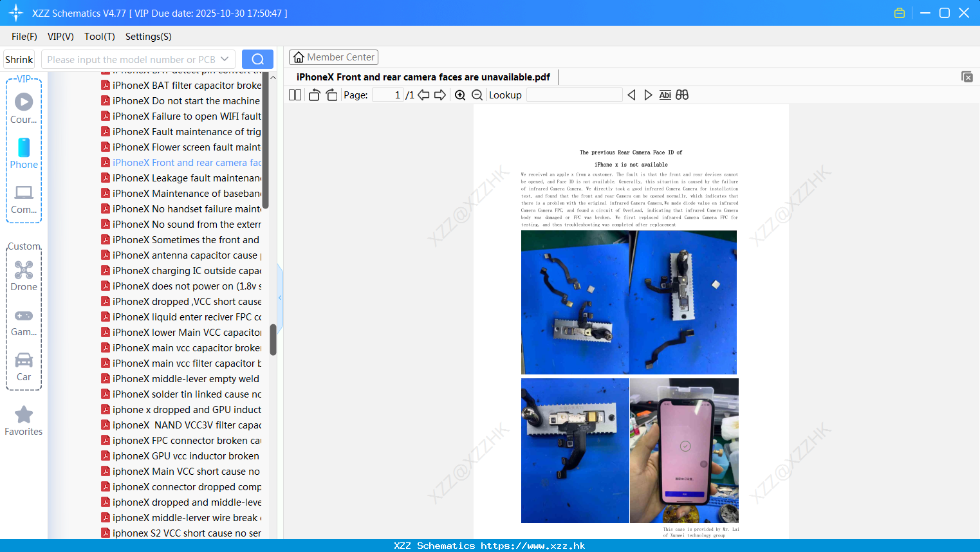Open the VIP toolbox icon in title bar

tap(900, 13)
